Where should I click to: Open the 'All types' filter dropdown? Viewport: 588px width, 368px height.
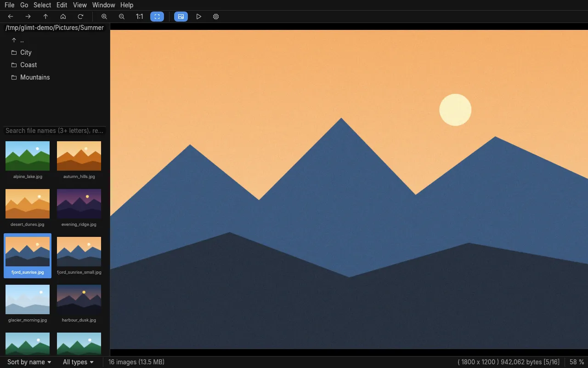tap(78, 362)
